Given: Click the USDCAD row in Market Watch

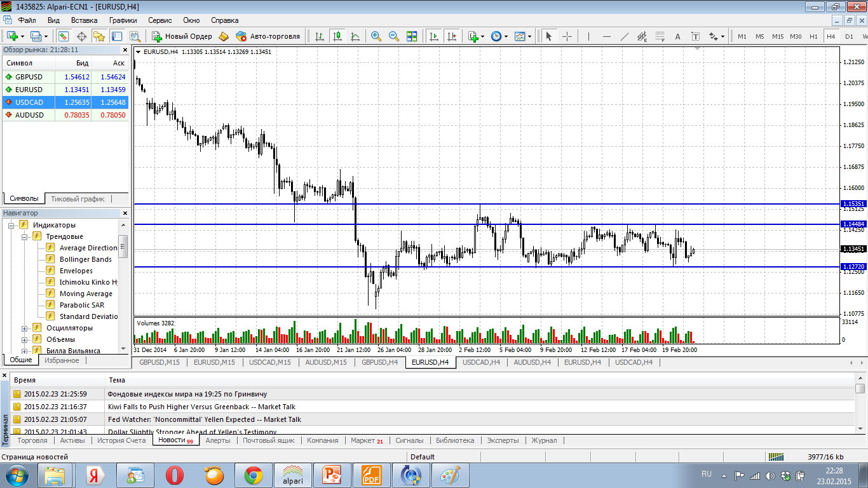Looking at the screenshot, I should pos(65,102).
